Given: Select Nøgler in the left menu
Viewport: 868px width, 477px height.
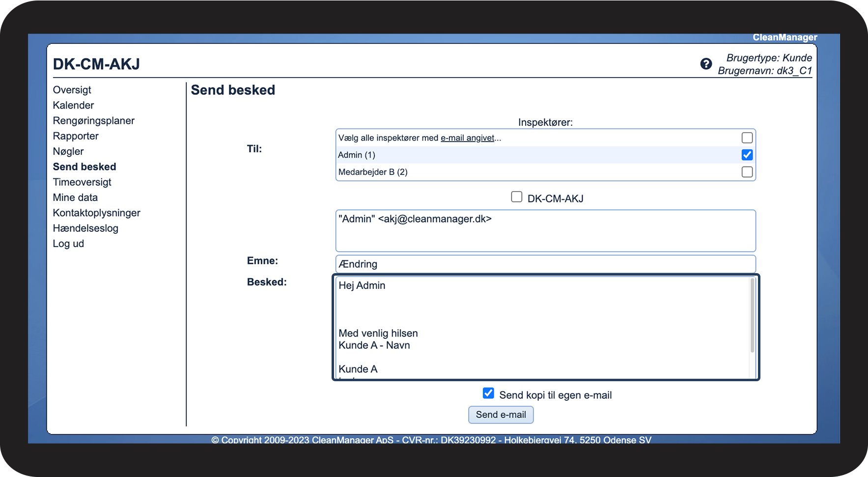Looking at the screenshot, I should (68, 151).
